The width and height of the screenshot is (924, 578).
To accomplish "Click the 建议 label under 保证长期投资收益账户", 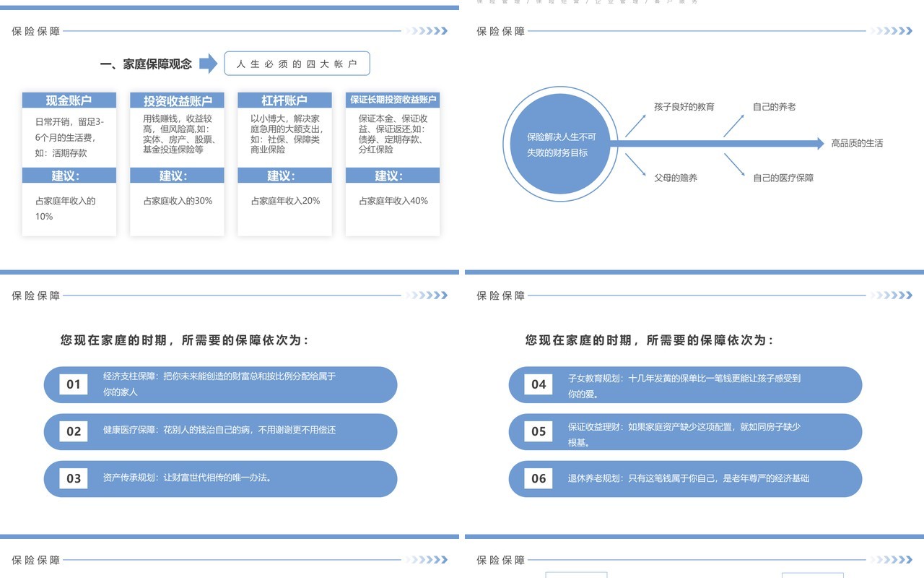I will tap(393, 176).
